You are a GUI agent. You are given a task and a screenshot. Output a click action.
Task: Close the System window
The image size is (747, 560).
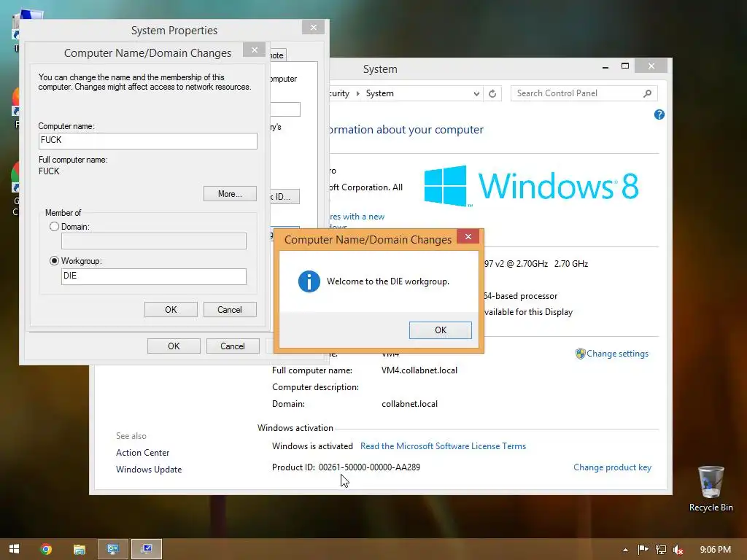651,66
